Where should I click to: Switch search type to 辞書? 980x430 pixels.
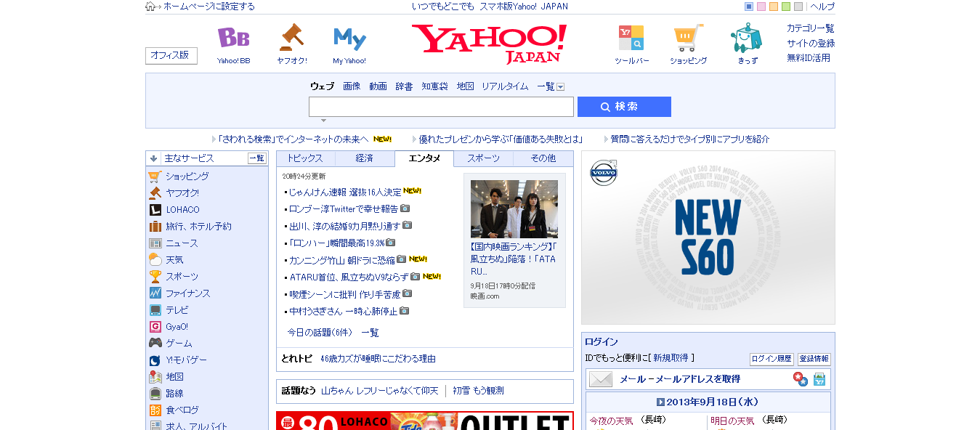coord(404,86)
